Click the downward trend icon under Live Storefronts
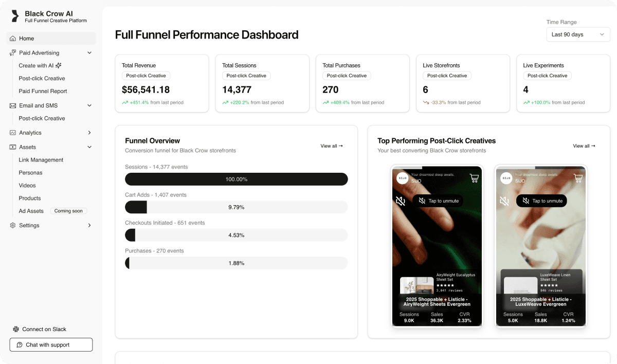This screenshot has height=364, width=617. click(x=426, y=102)
